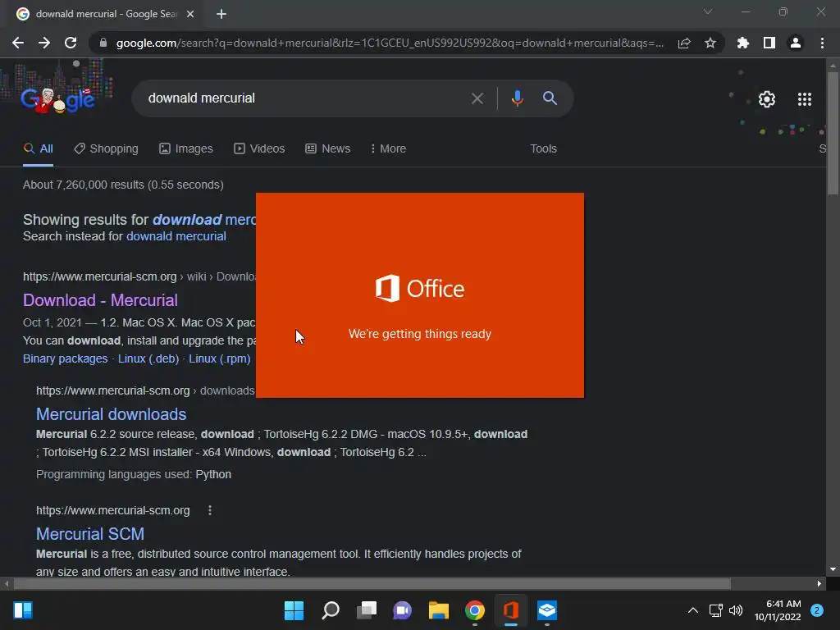Switch to the News tab
Image resolution: width=840 pixels, height=630 pixels.
[328, 148]
